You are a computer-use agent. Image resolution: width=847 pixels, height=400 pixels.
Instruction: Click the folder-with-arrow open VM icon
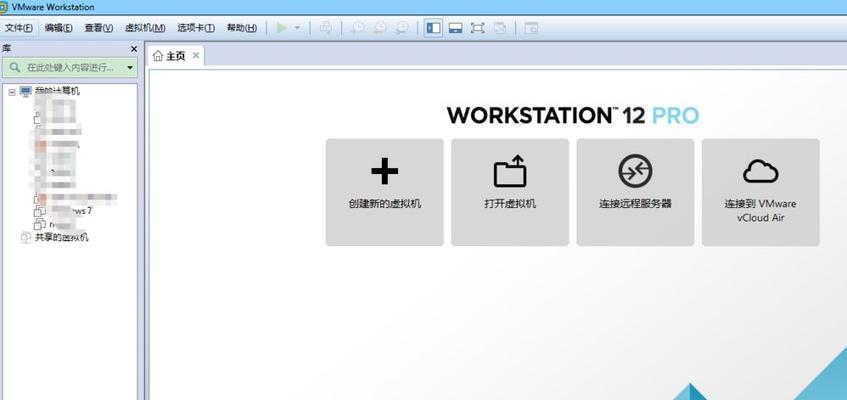click(x=510, y=171)
